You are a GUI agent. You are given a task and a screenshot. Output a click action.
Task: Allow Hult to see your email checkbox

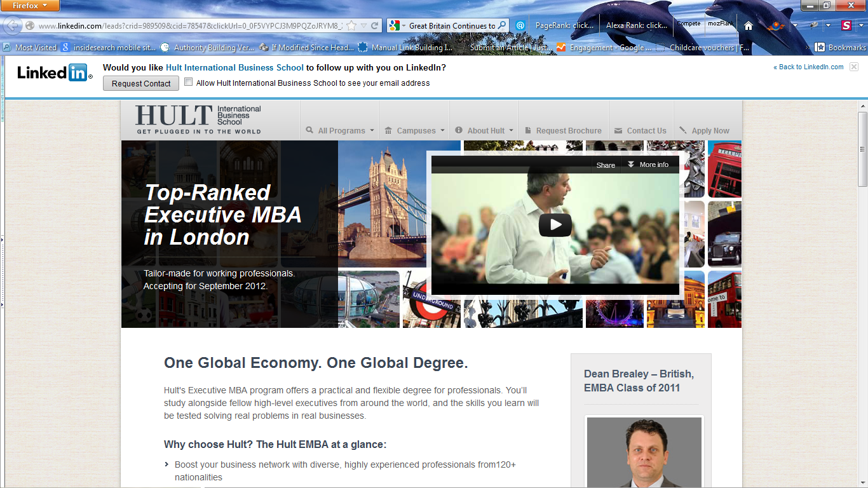pyautogui.click(x=188, y=82)
